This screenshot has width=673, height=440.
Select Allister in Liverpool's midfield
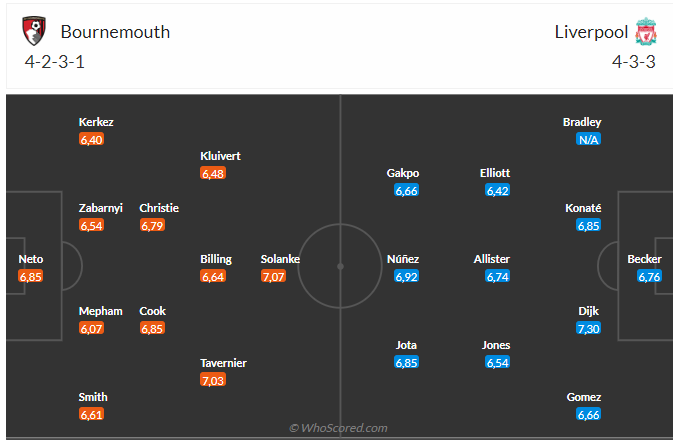(x=491, y=259)
